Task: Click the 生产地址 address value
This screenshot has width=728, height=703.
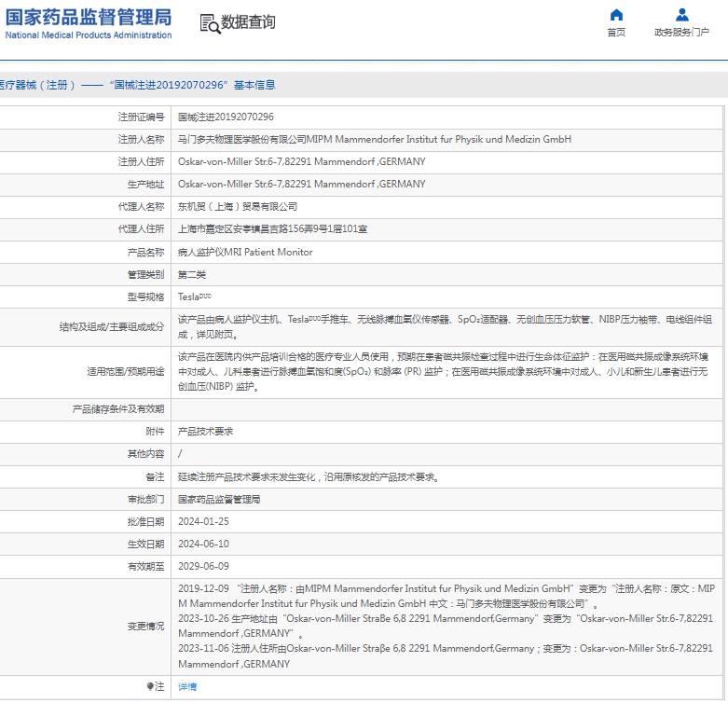Action: (x=302, y=184)
